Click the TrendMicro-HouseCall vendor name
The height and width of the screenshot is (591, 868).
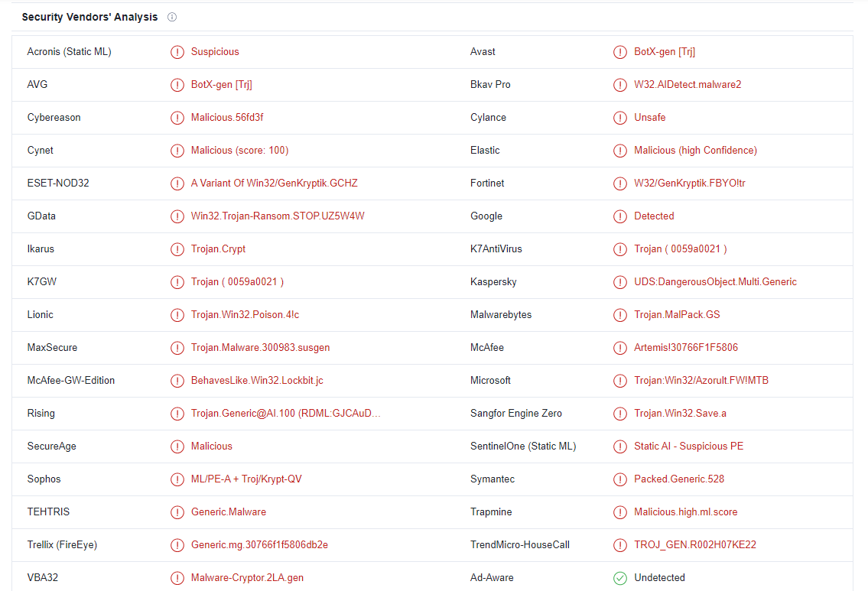[x=520, y=545]
